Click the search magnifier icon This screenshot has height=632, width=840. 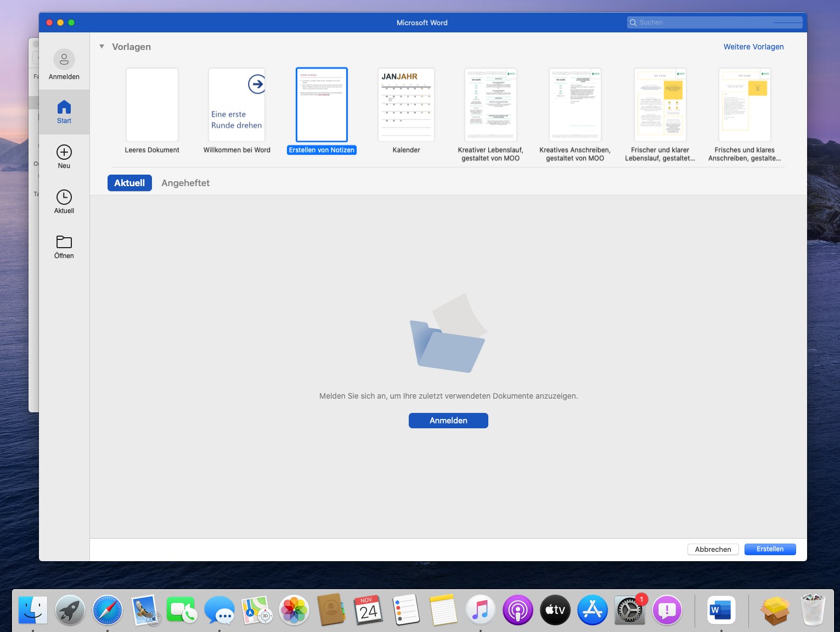point(633,23)
